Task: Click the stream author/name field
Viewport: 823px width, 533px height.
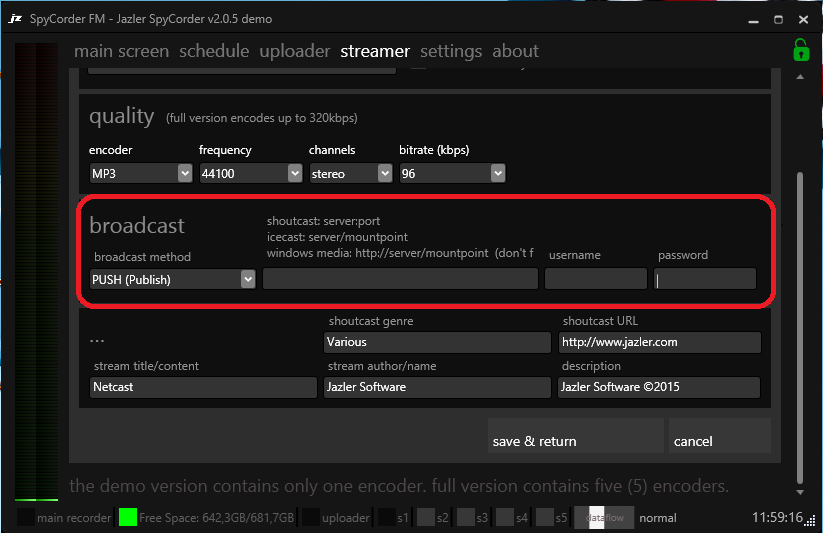Action: coord(437,387)
